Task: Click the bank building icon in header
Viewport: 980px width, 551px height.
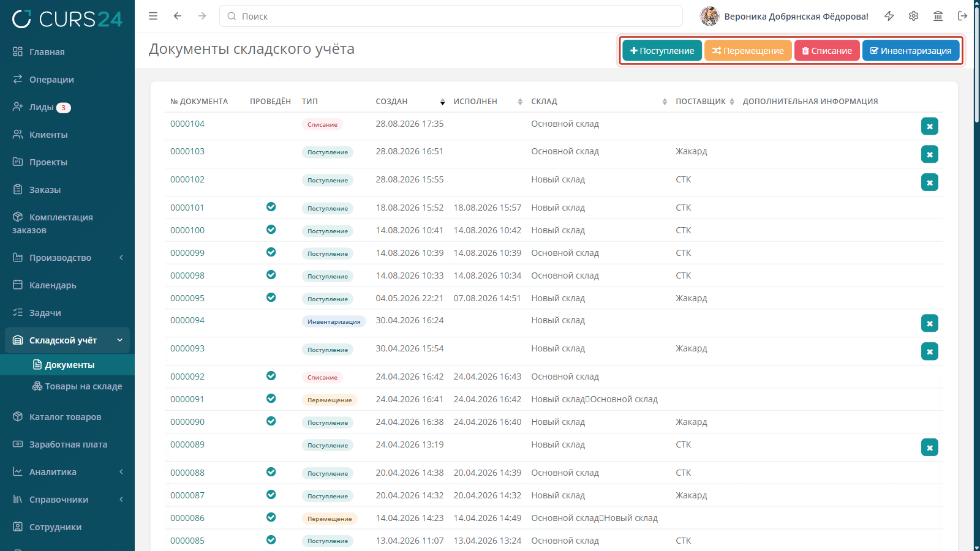Action: [938, 16]
